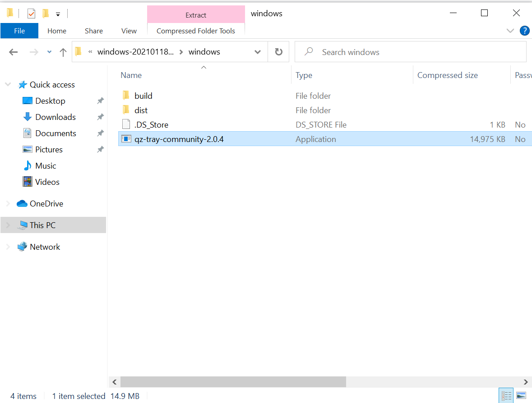
Task: Open Help with the question mark icon
Action: pyautogui.click(x=524, y=31)
